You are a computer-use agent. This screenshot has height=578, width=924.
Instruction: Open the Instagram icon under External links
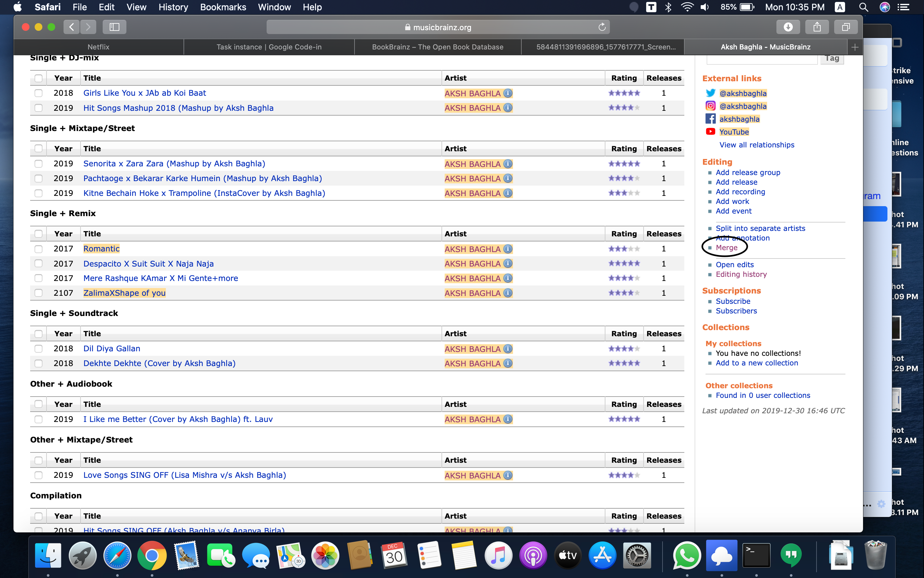click(710, 106)
